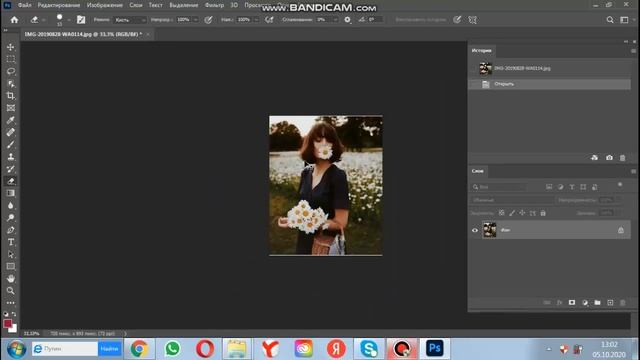Select the Quick Selection tool
Viewport: 640px width, 360px height.
point(11,84)
